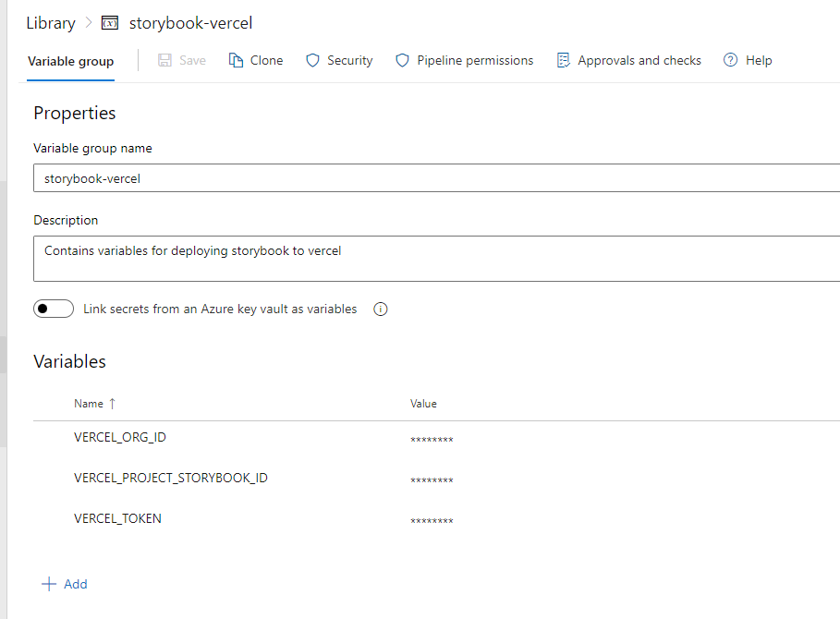The width and height of the screenshot is (840, 619).
Task: Click the breadcrumb chevron after Library
Action: click(x=89, y=23)
